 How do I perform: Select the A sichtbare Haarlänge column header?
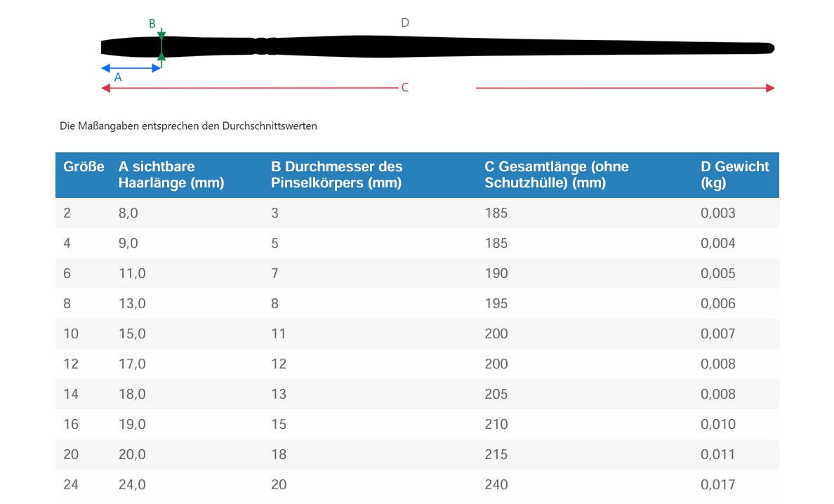(x=171, y=175)
